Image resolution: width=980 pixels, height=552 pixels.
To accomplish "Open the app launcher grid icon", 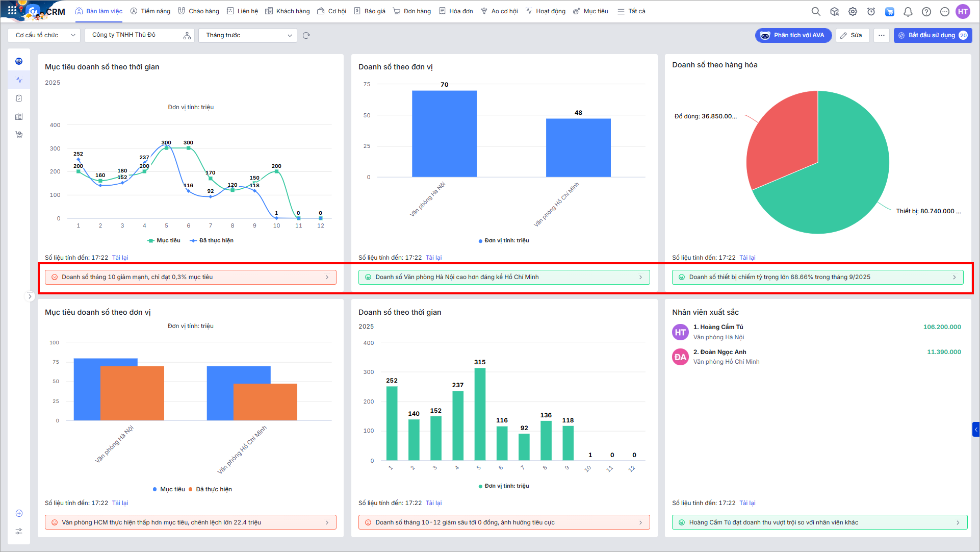I will tap(12, 10).
